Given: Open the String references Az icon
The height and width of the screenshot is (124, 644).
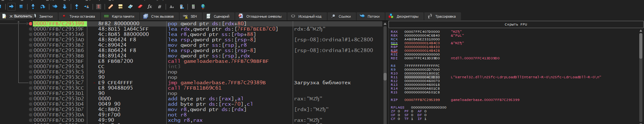Looking at the screenshot, I should pos(172,6).
